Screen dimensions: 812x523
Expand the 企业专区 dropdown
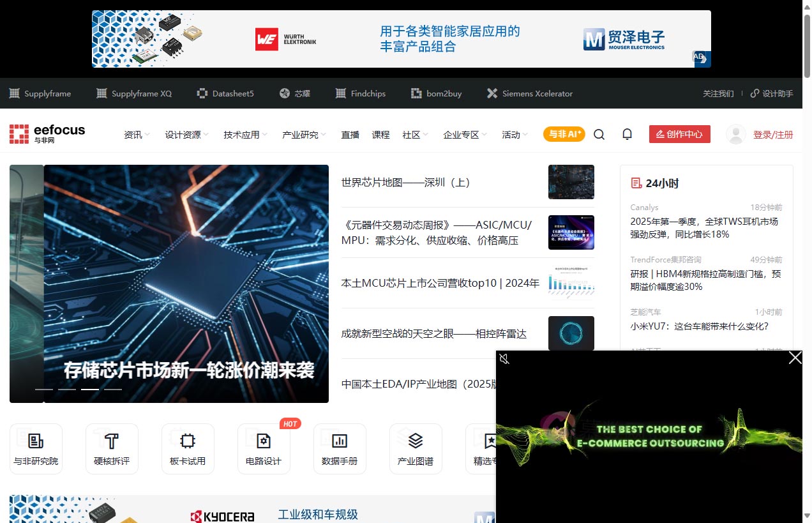[461, 134]
